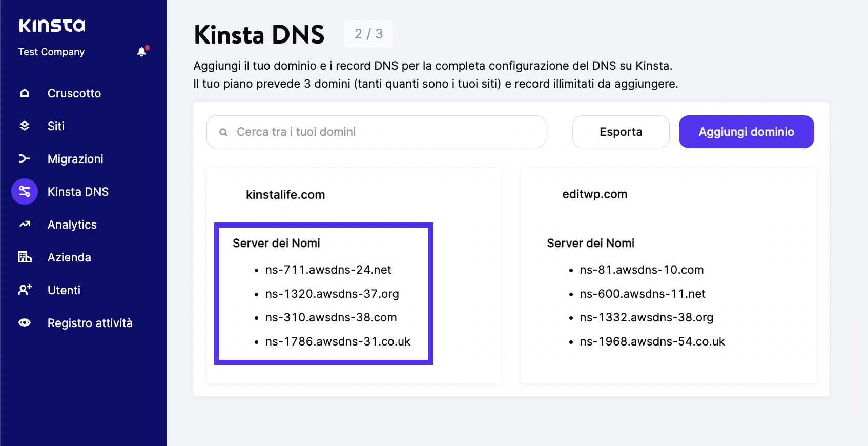Select the Azienda building icon
This screenshot has height=446, width=868.
[x=25, y=257]
